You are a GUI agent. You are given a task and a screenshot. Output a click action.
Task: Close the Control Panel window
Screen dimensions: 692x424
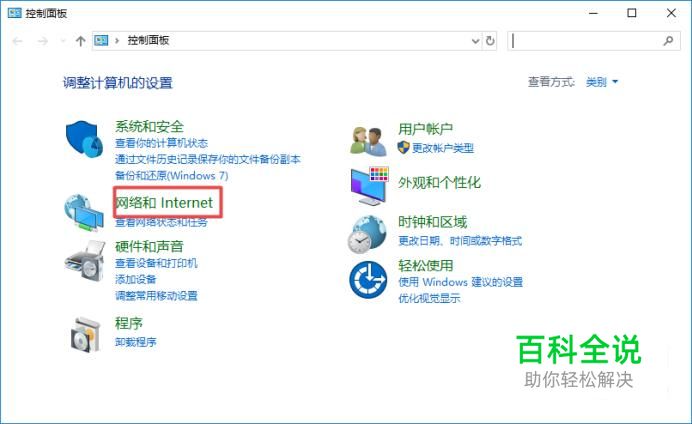tap(671, 13)
